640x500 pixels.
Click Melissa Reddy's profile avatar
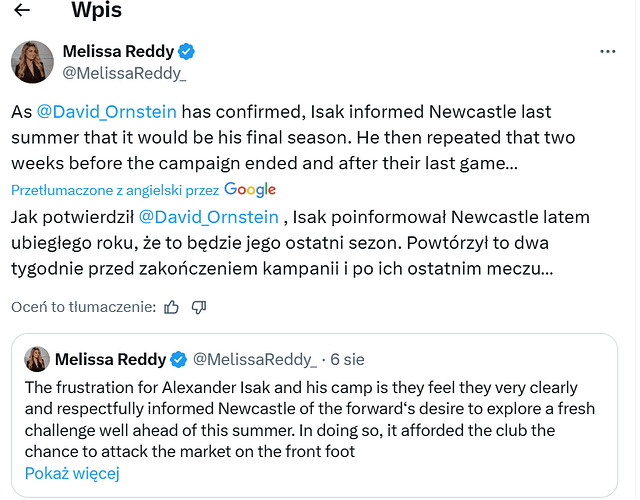(32, 62)
